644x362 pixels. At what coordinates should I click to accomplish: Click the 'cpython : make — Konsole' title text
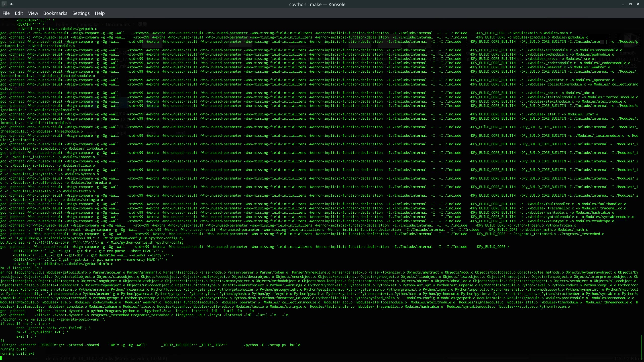[317, 4]
